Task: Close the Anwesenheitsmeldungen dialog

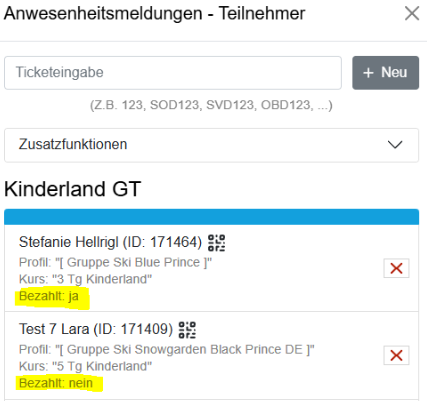Action: click(412, 14)
